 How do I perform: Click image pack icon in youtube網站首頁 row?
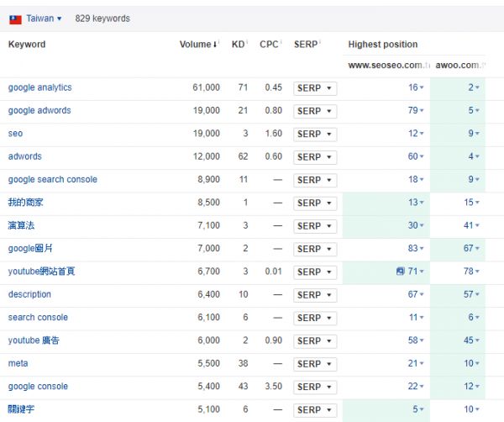400,272
